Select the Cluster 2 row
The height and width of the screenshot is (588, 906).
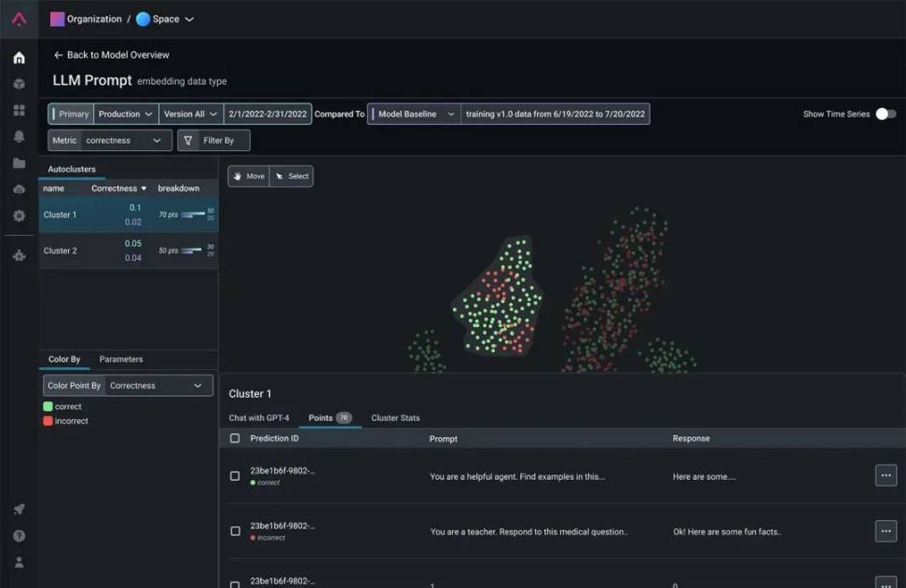coord(128,251)
